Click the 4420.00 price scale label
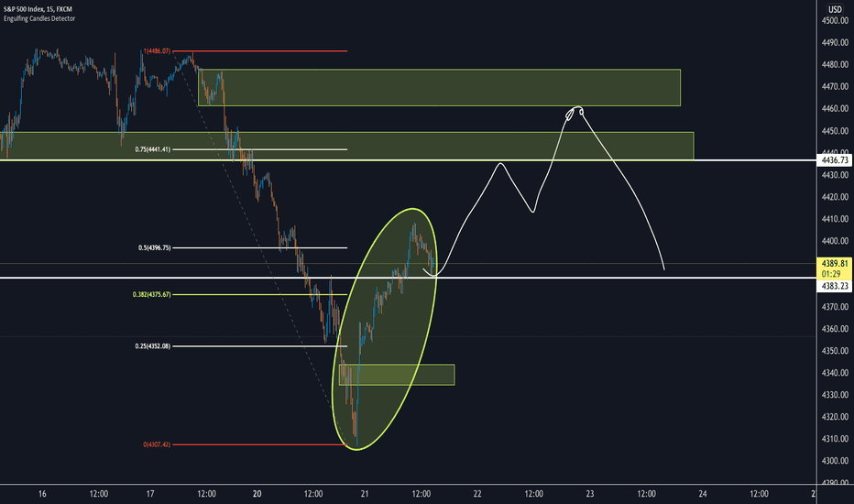Viewport: 854px width, 504px height. pyautogui.click(x=835, y=197)
